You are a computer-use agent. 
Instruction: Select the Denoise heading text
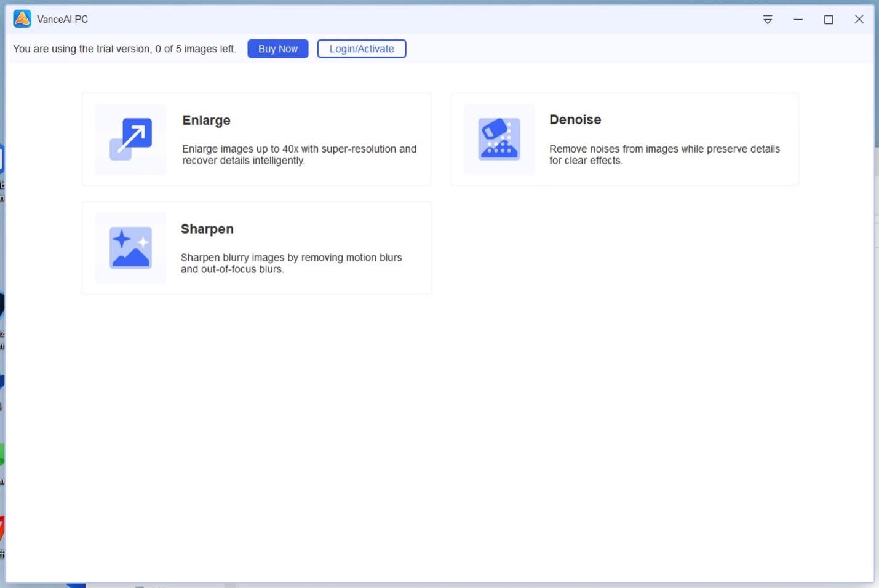(x=575, y=120)
